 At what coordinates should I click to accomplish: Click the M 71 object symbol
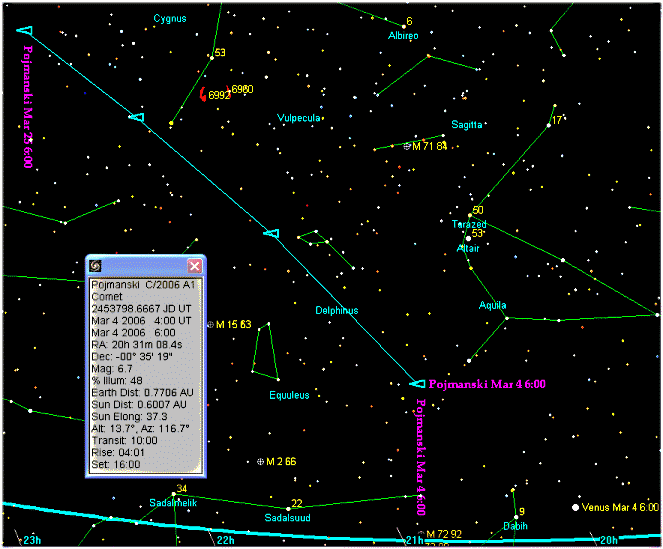(x=407, y=146)
